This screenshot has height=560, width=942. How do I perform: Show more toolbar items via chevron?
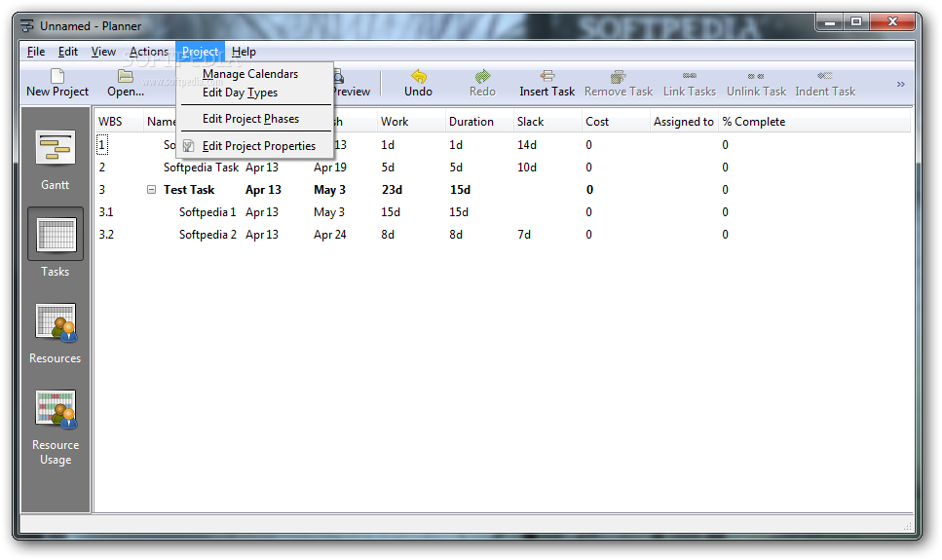coord(900,84)
